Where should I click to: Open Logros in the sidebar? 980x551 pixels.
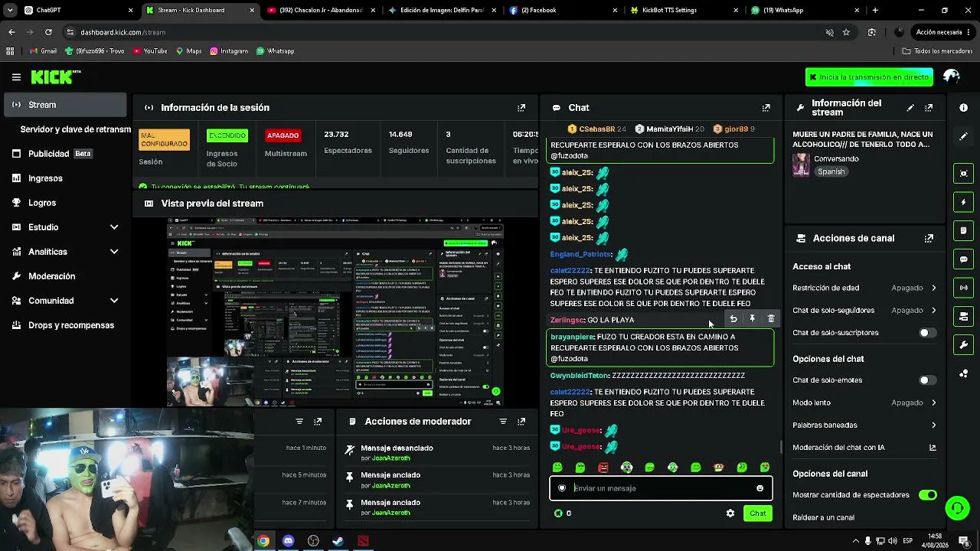(65, 203)
